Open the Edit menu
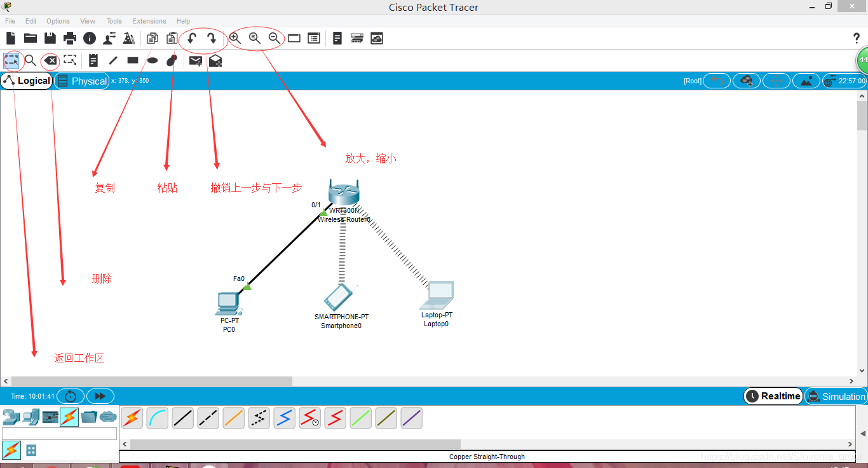Viewport: 868px width, 468px height. point(31,21)
